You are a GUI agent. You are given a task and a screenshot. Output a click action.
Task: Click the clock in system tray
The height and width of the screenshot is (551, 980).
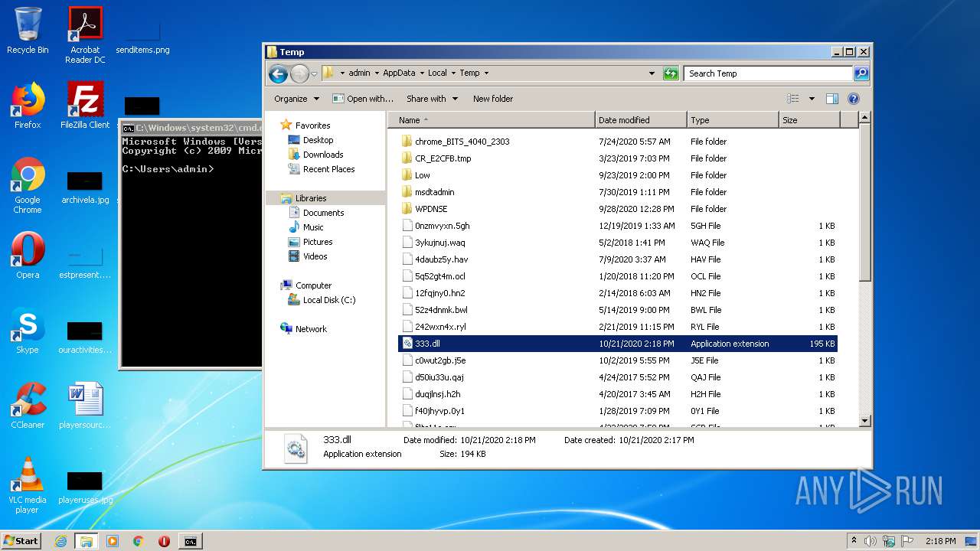point(940,541)
